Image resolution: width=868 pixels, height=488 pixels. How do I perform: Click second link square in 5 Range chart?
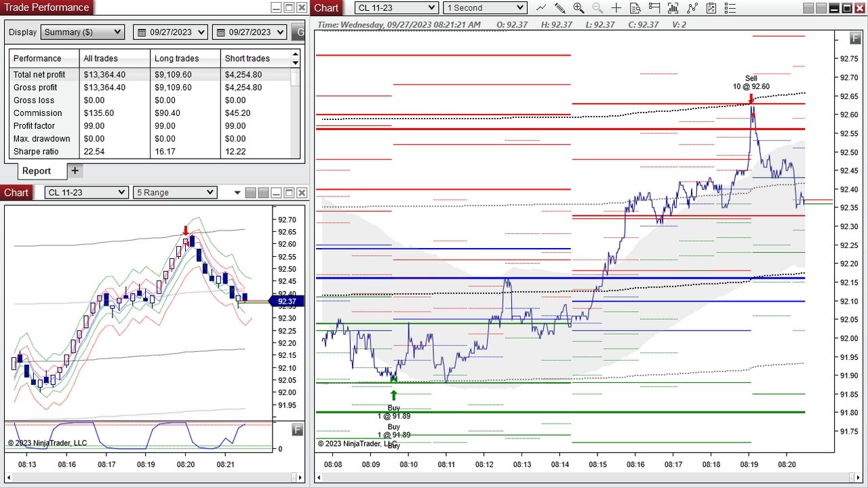pyautogui.click(x=264, y=193)
